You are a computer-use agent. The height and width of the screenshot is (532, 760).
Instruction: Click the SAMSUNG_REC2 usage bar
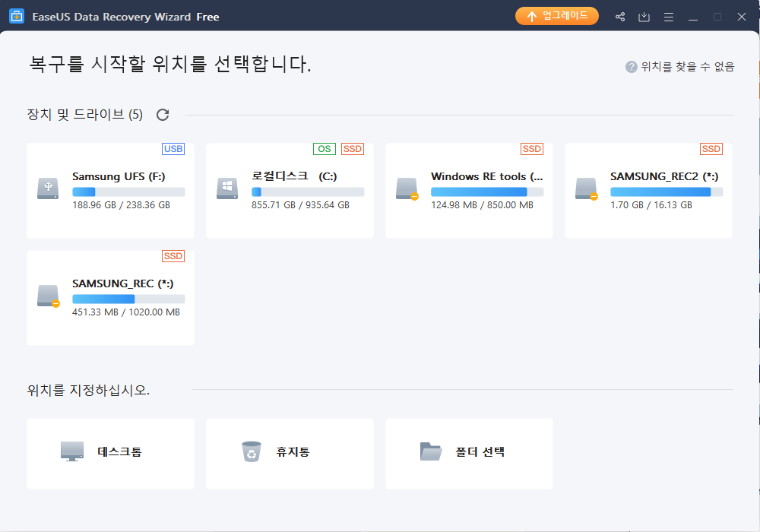pyautogui.click(x=667, y=192)
